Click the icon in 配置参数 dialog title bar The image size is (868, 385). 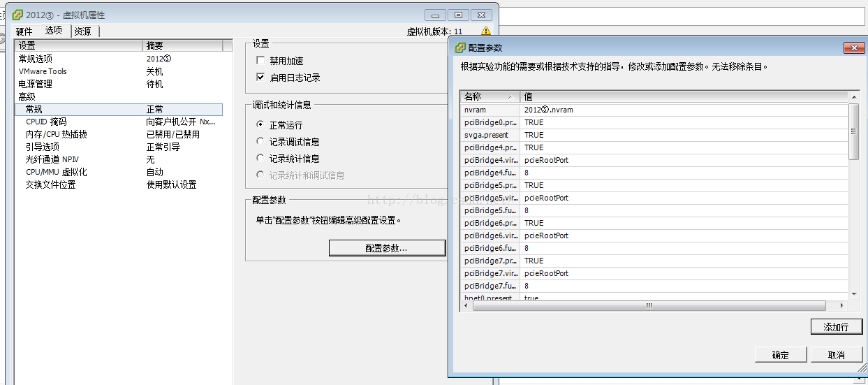[460, 48]
